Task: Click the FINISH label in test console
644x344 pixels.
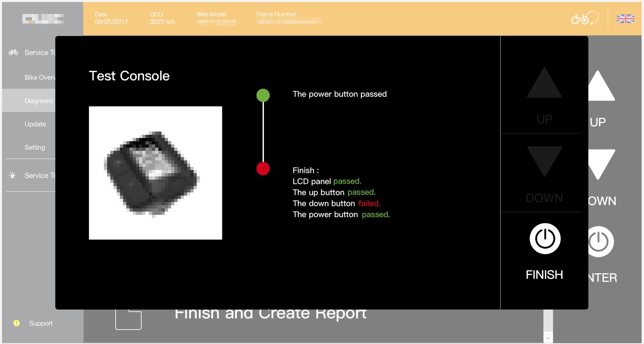Action: pyautogui.click(x=544, y=275)
